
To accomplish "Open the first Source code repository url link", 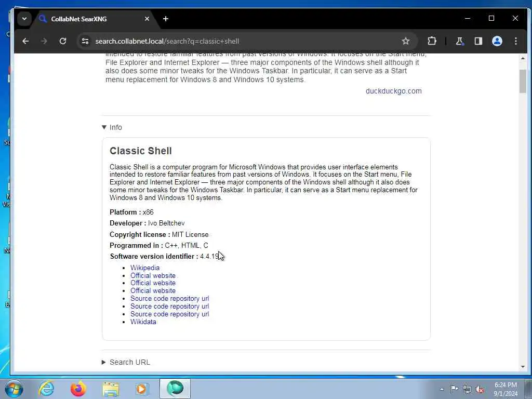I will click(170, 299).
